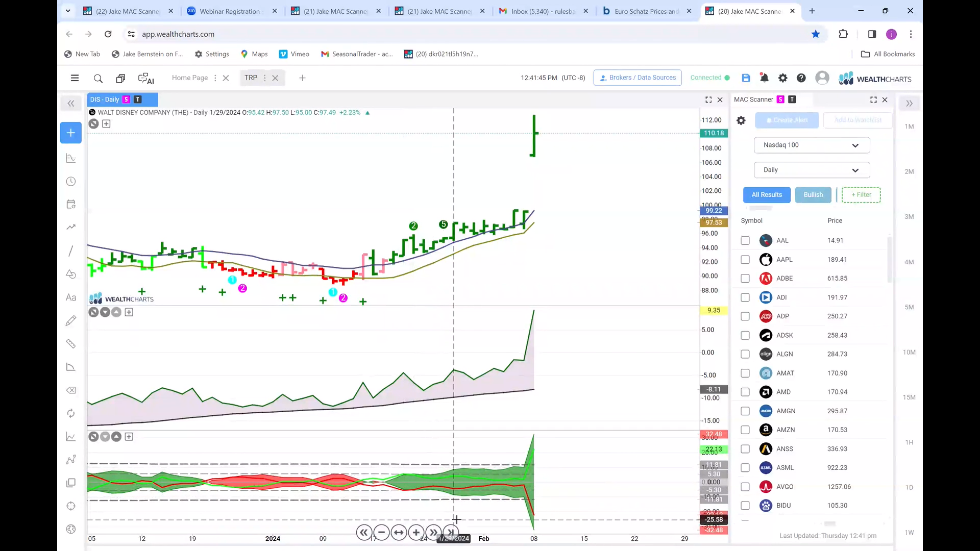Check the AMAT symbol checkbox

(745, 373)
